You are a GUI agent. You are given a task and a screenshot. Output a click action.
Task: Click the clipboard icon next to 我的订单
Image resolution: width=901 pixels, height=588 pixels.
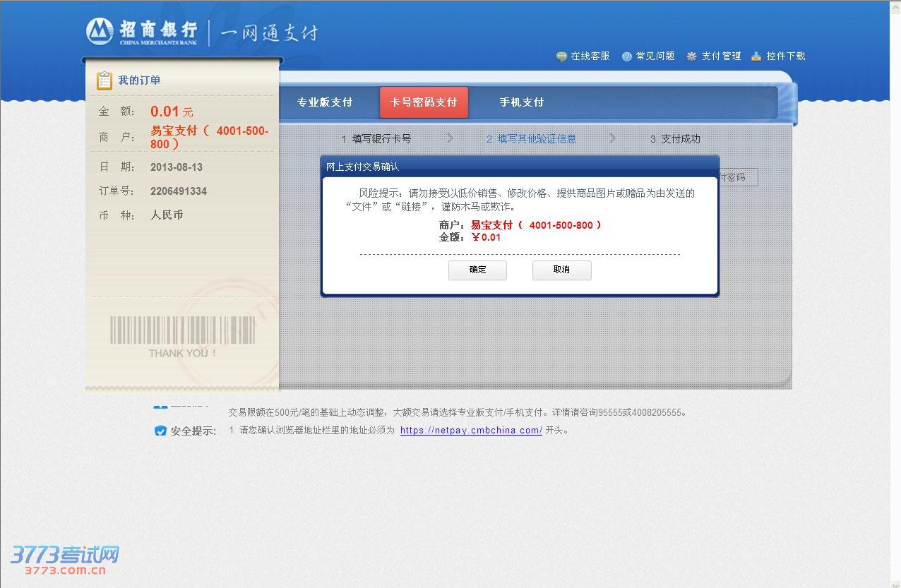pyautogui.click(x=105, y=80)
